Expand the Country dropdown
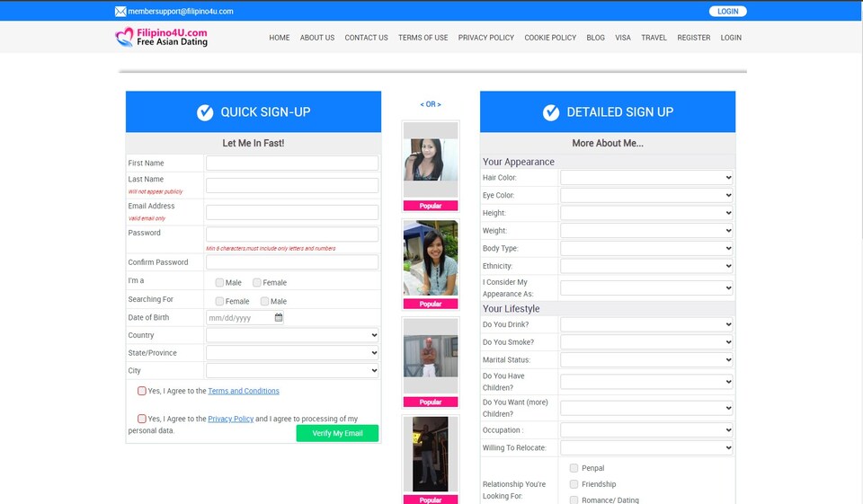This screenshot has width=863, height=504. [292, 335]
